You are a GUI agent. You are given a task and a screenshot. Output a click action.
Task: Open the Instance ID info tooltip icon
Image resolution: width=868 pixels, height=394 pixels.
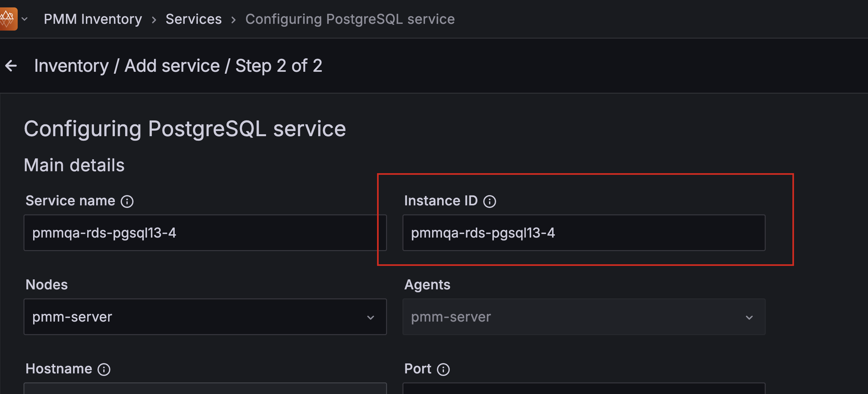tap(490, 201)
